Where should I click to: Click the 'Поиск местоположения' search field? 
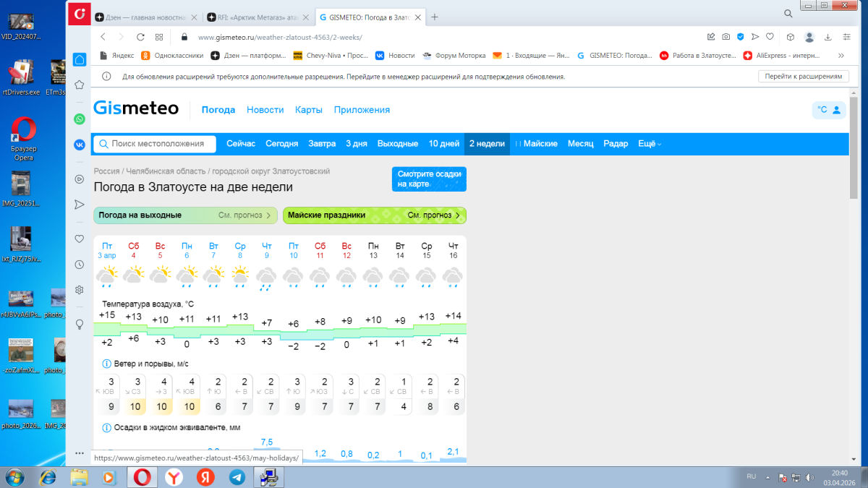click(156, 144)
